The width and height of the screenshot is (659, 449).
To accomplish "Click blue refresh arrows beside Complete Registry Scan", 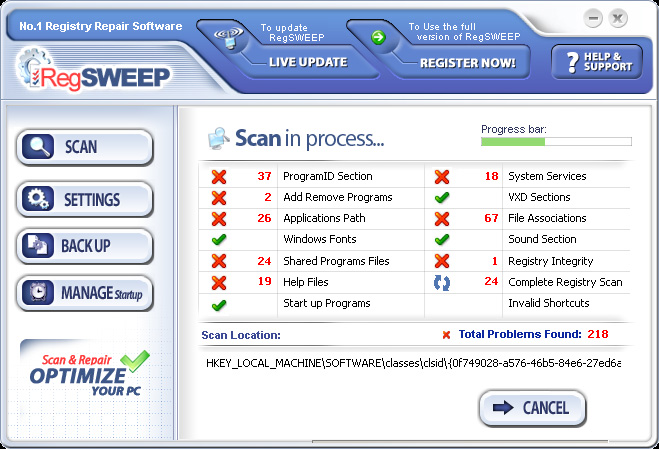I will [x=442, y=283].
